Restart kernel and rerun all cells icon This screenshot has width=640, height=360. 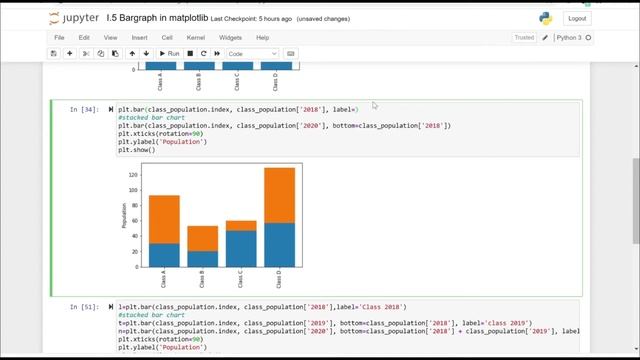(217, 53)
